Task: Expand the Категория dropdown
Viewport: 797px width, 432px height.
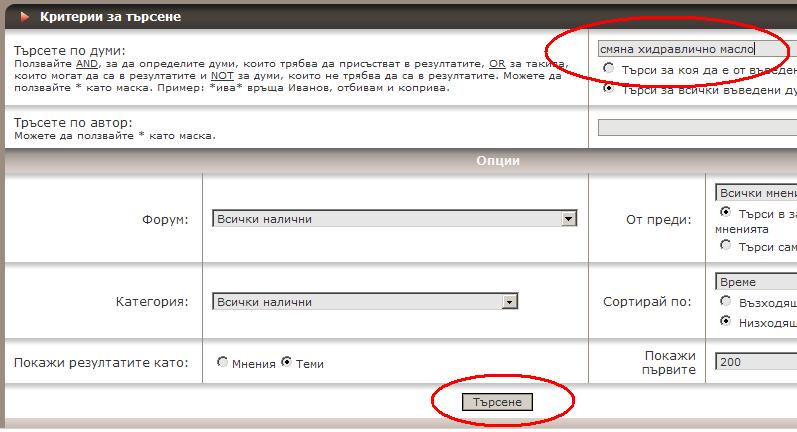Action: pos(365,302)
